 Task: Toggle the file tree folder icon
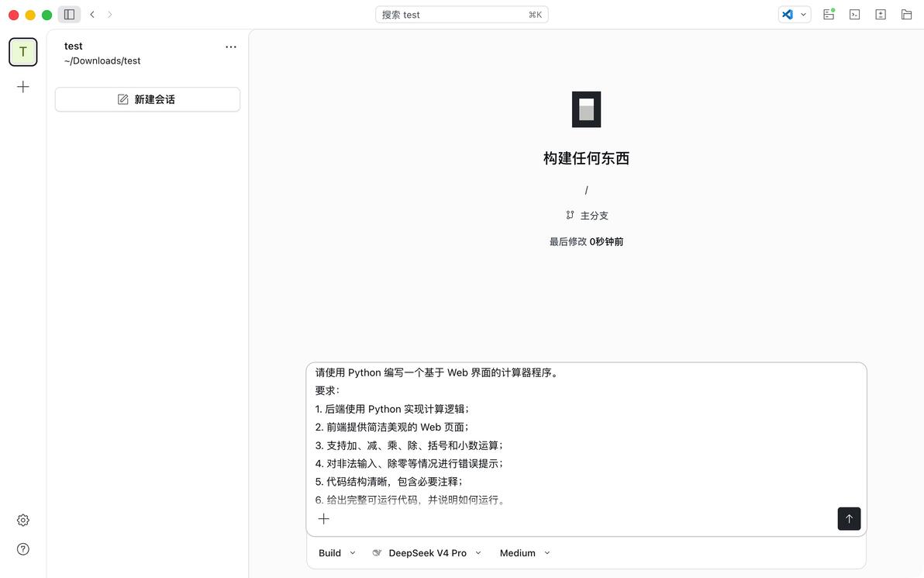point(906,15)
